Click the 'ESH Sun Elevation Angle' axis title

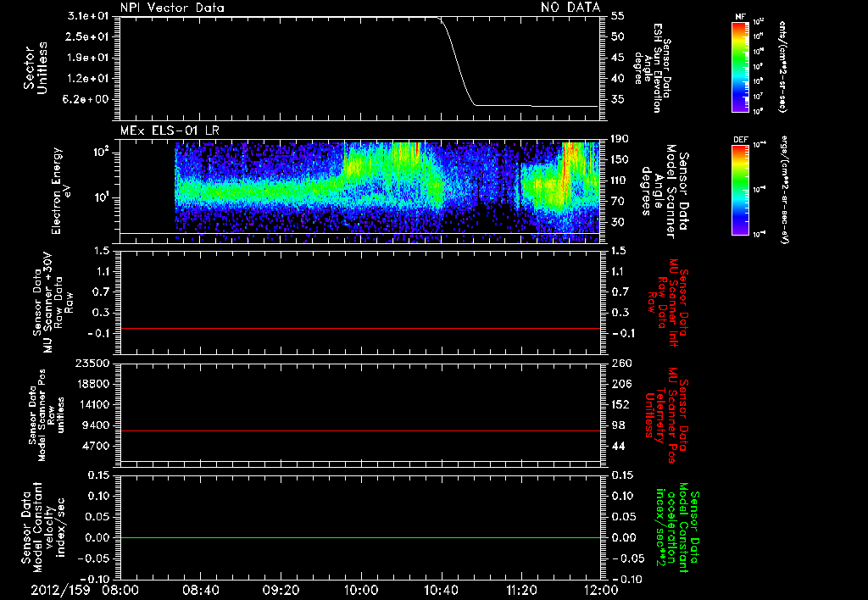pos(652,68)
